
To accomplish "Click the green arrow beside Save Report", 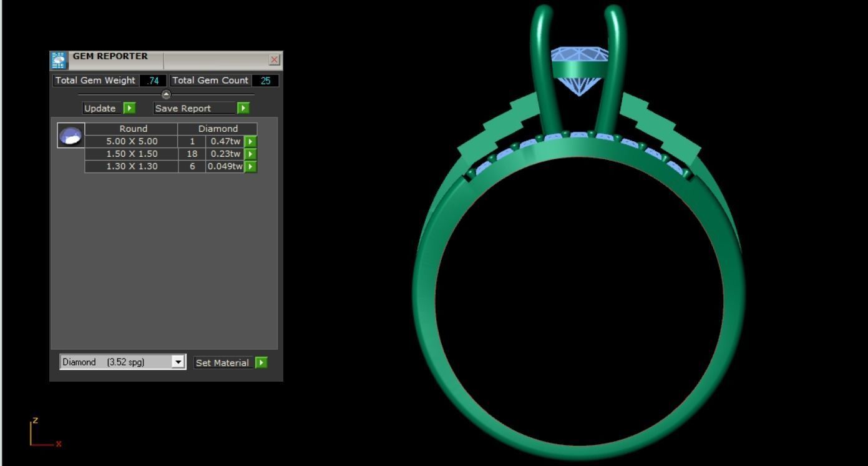I will click(x=243, y=108).
